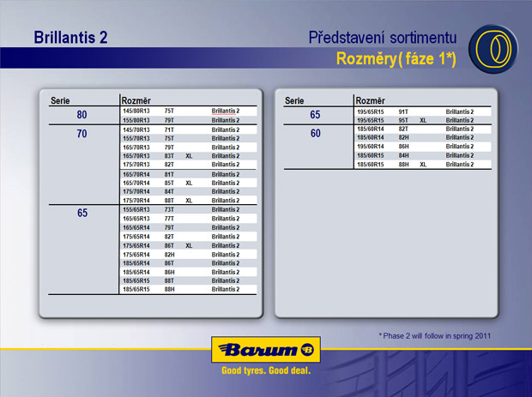The height and width of the screenshot is (397, 532).
Task: Click load index '91T' for 195/65R15
Action: [x=403, y=111]
